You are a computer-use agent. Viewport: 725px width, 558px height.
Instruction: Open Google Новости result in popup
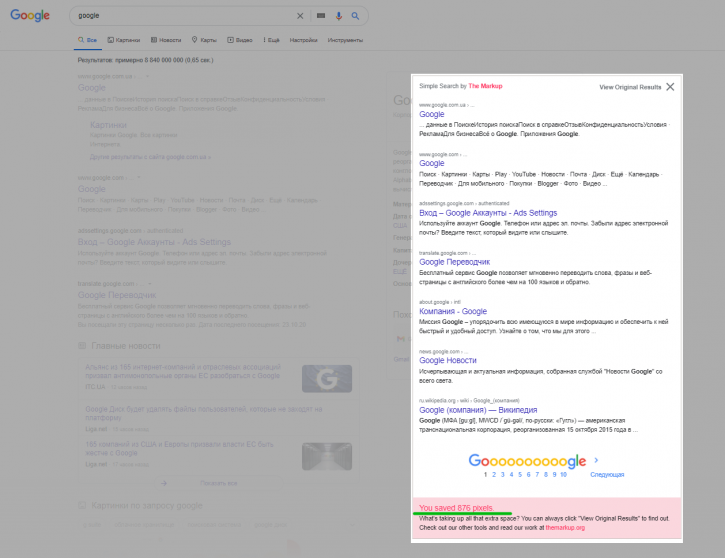448,360
